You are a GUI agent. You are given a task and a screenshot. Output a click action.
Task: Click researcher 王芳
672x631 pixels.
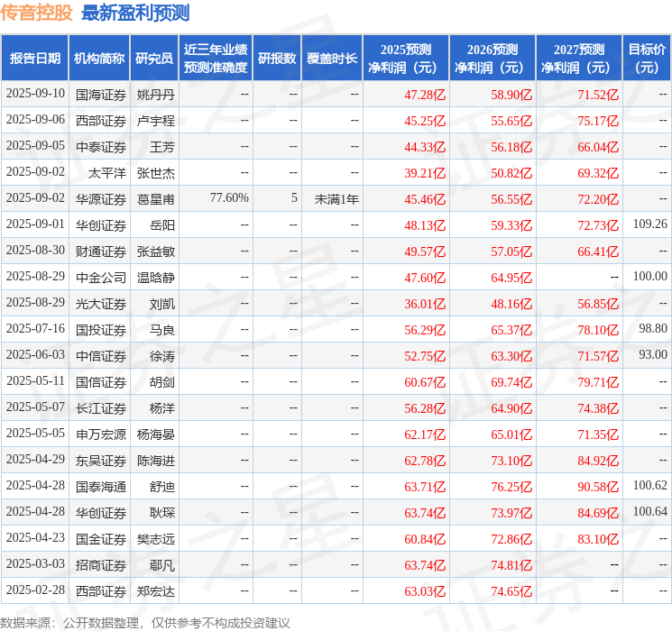point(162,147)
